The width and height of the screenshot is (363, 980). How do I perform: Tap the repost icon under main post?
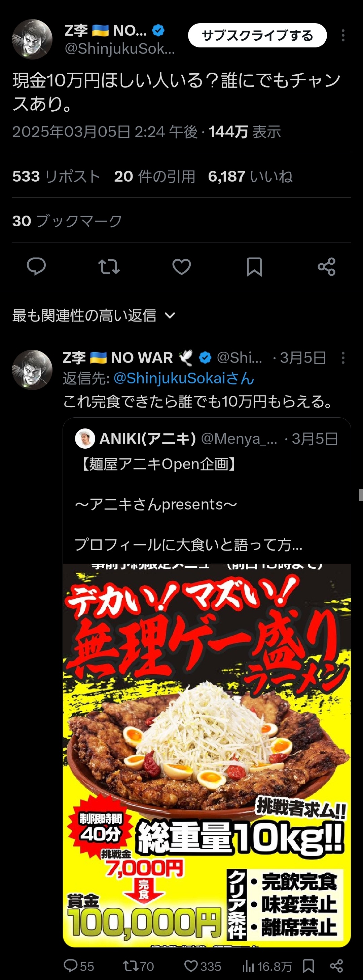point(109,266)
